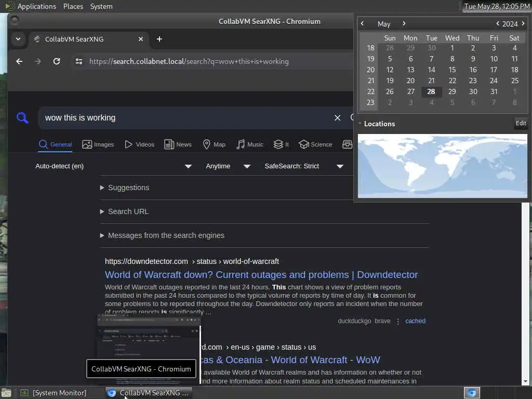
Task: Expand the Search URL section
Action: click(124, 211)
